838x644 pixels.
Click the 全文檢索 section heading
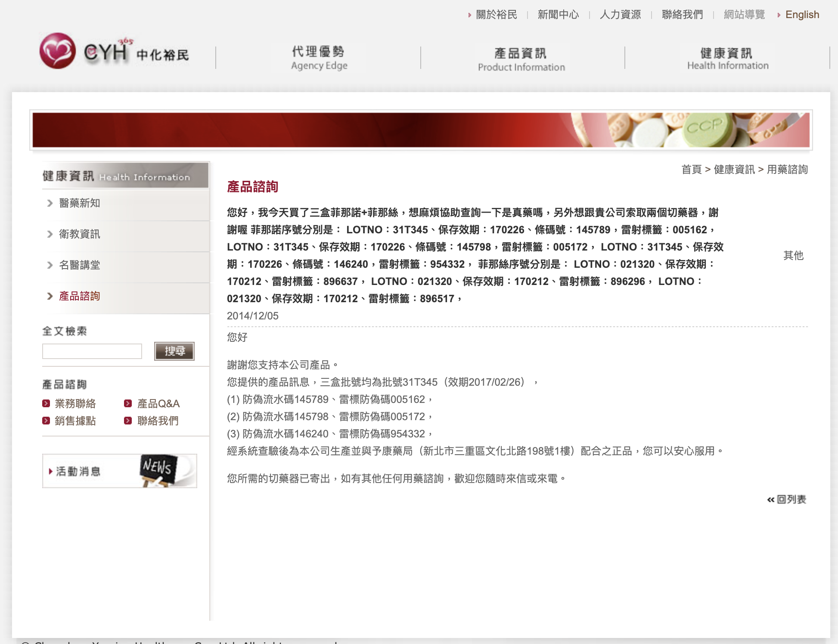tap(65, 331)
